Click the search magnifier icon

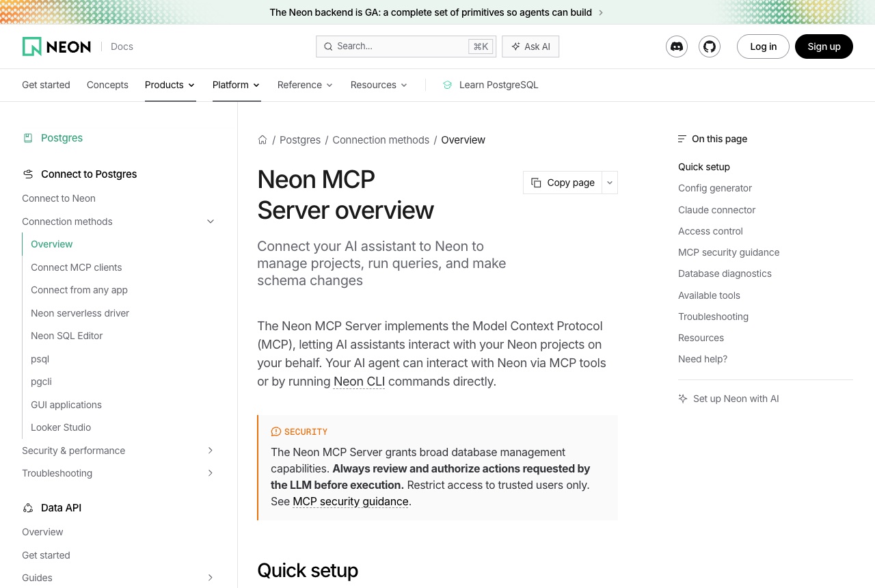[328, 46]
